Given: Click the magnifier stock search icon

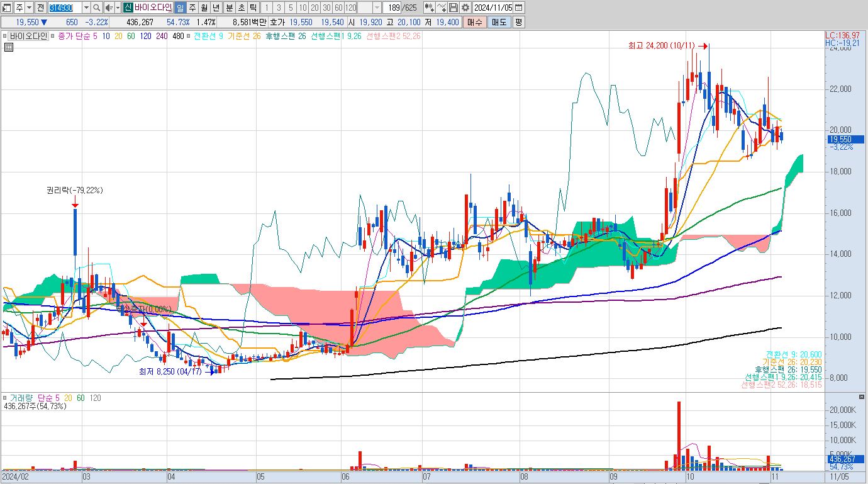Looking at the screenshot, I should tap(96, 8).
